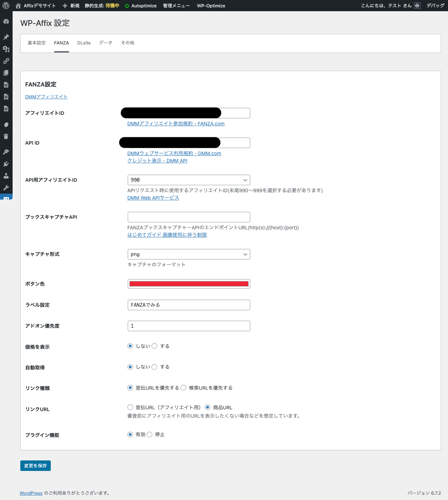
Task: Open DMMウェブサービス利用規約 - DMM.com link
Action: coord(174,153)
